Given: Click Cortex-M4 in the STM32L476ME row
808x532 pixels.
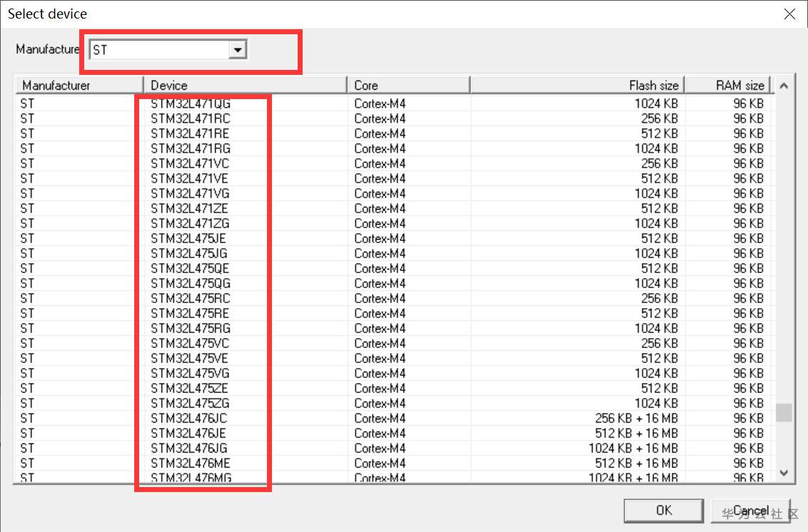Looking at the screenshot, I should (x=380, y=463).
